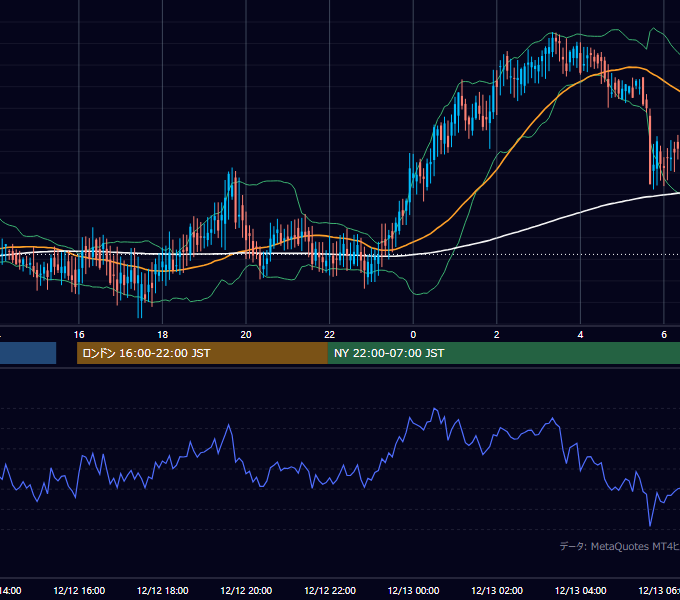Click the 12/13 02:00 time axis label

497,591
